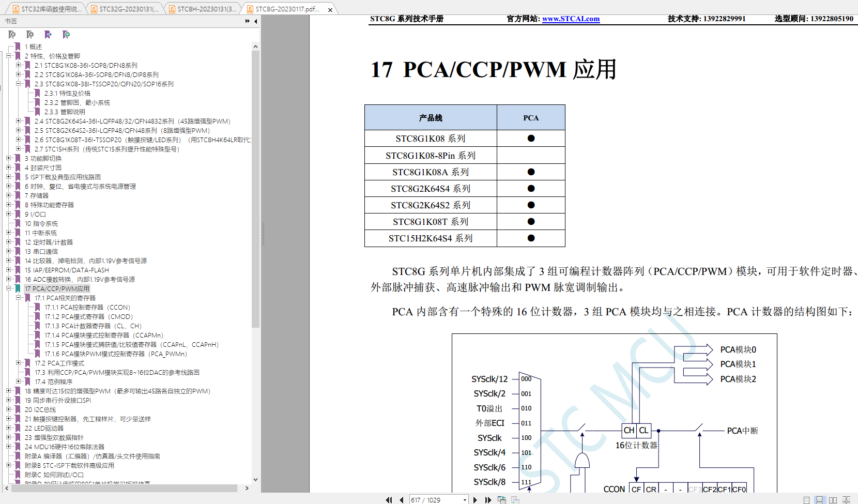This screenshot has width=858, height=504.
Task: Click the PDF icon on STC32G-20230131 tab
Action: click(94, 9)
